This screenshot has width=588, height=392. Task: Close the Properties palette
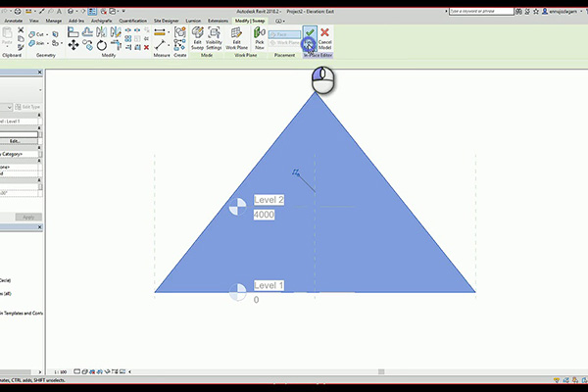pos(40,72)
